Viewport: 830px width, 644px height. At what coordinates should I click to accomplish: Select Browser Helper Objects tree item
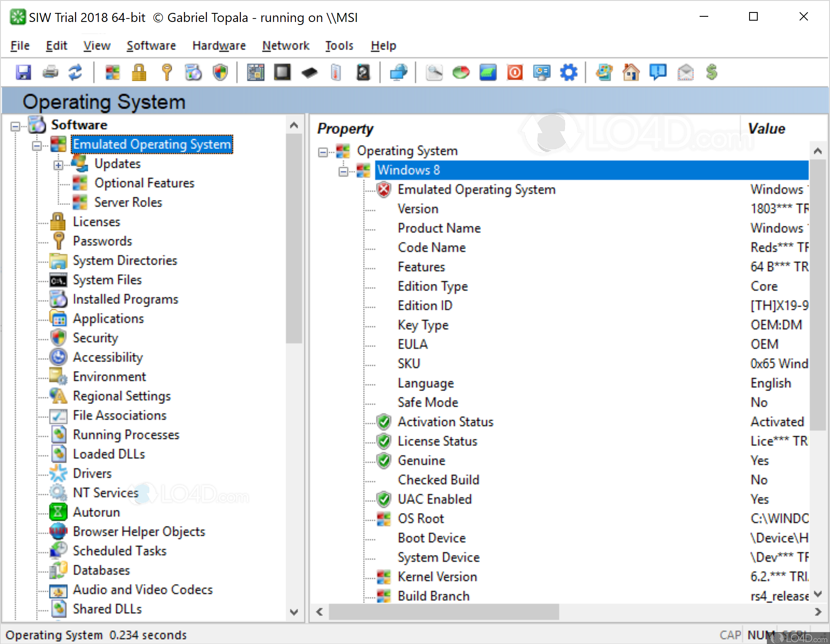pos(139,531)
